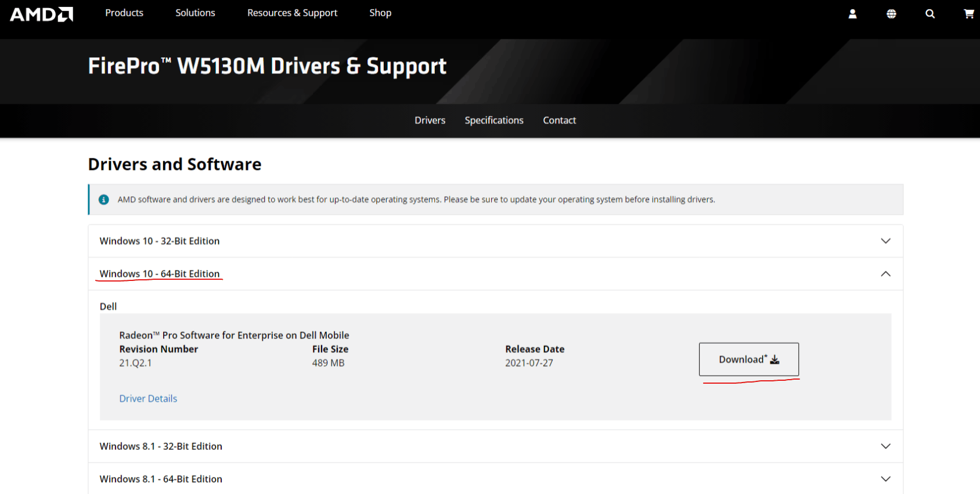
Task: Open the Solutions menu
Action: [x=195, y=13]
